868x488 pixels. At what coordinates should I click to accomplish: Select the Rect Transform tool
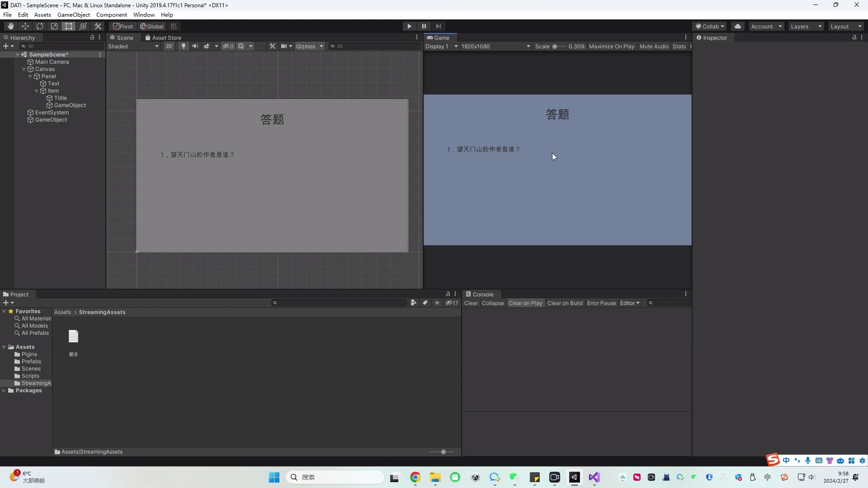point(68,26)
